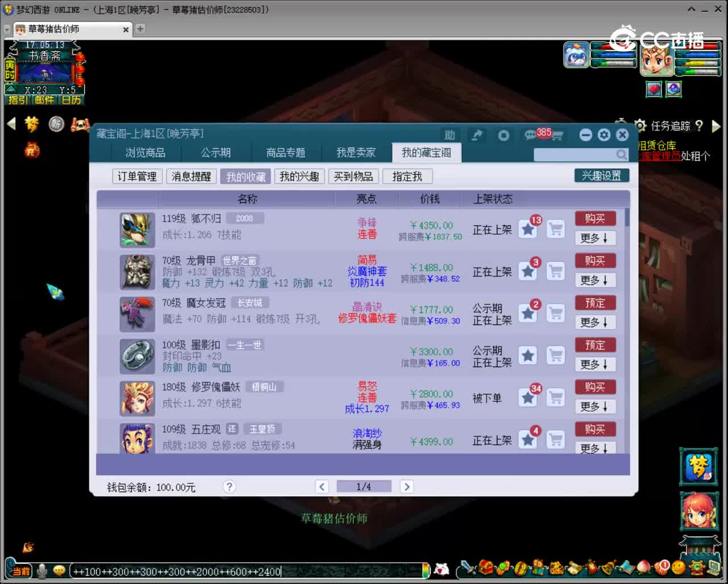Click the 邮件 mail button under the minimap

44,100
